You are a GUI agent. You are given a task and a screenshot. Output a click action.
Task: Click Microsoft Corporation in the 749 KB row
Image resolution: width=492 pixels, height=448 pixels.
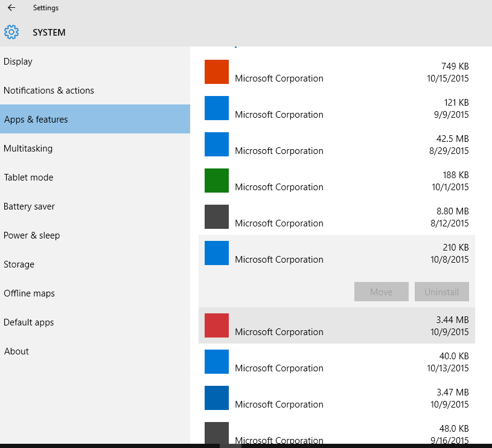point(279,78)
